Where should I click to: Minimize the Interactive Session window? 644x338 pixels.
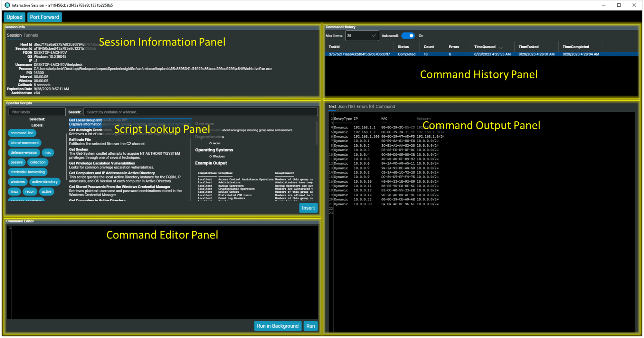point(604,5)
